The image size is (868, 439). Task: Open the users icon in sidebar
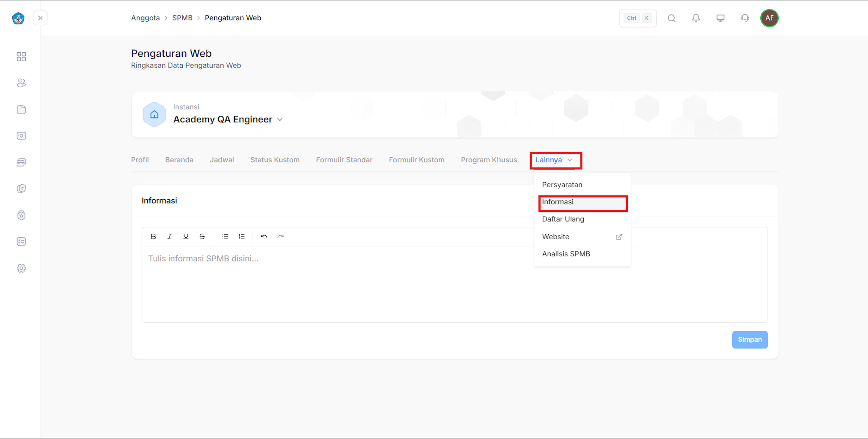[x=21, y=83]
